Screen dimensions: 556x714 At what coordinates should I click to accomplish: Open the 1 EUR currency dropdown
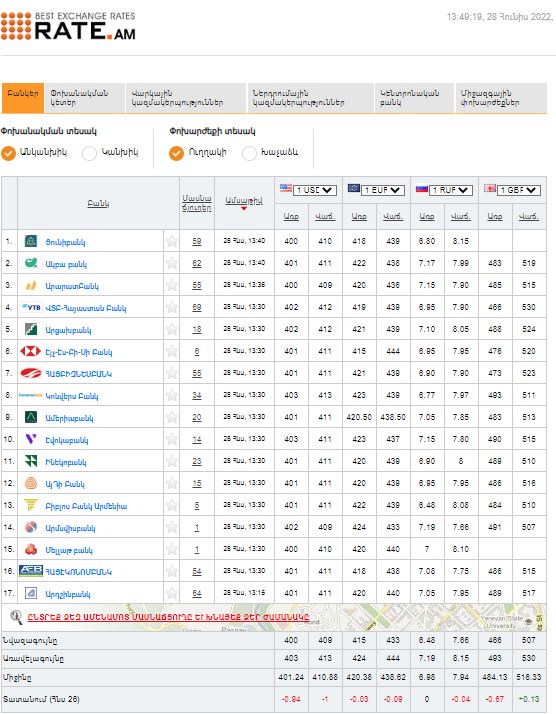383,190
